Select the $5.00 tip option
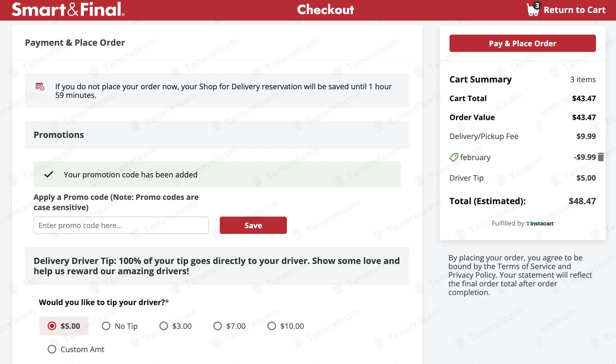This screenshot has width=616, height=364. click(x=52, y=326)
